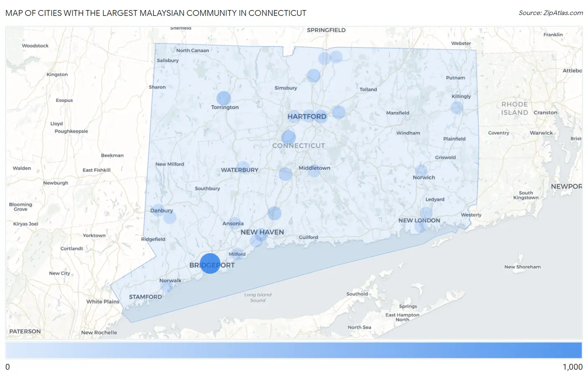Click the Mansfield town label
Image resolution: width=588 pixels, height=376 pixels.
tap(398, 113)
